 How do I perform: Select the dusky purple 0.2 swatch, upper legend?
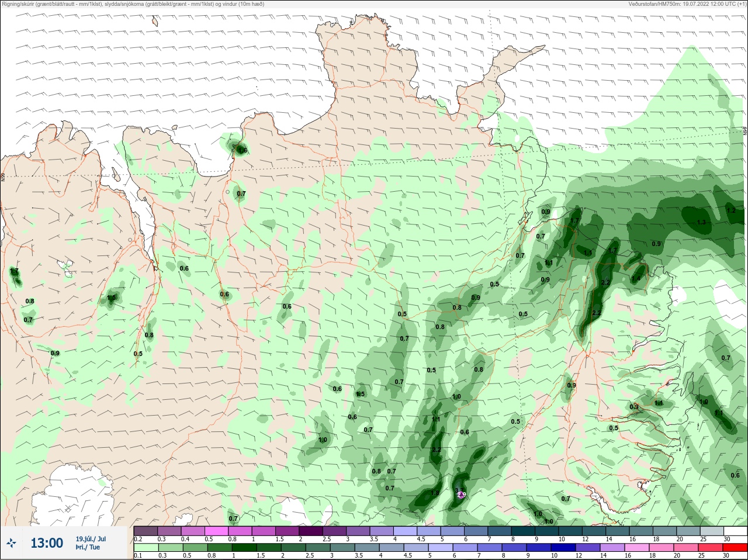(146, 531)
